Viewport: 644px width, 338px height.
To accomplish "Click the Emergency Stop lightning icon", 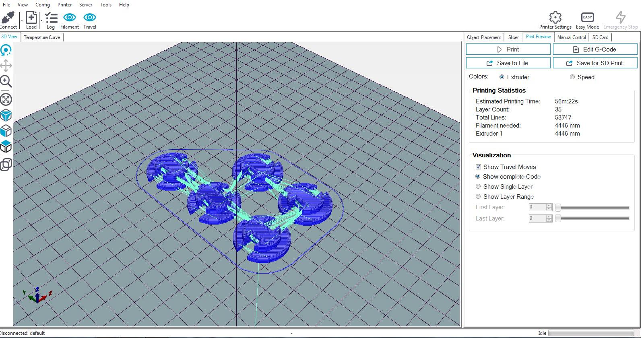I will tap(621, 17).
